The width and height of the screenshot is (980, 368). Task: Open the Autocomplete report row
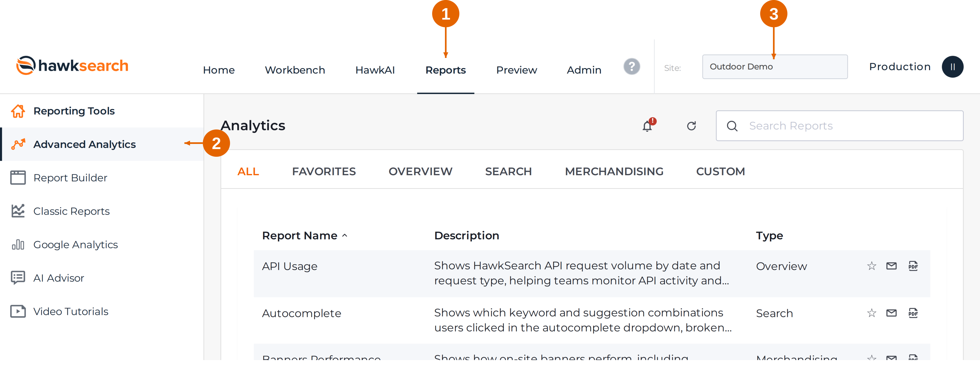point(592,320)
